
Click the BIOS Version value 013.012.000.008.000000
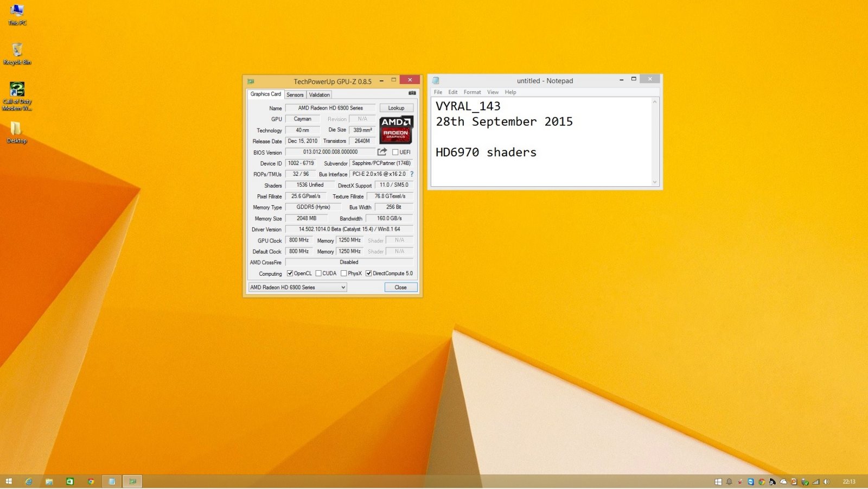coord(330,152)
